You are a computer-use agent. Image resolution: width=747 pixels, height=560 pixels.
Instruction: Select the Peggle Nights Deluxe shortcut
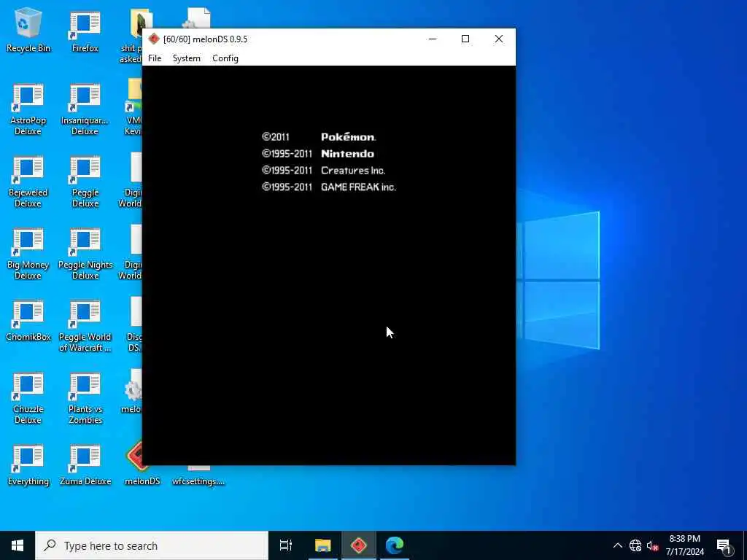[x=85, y=254]
